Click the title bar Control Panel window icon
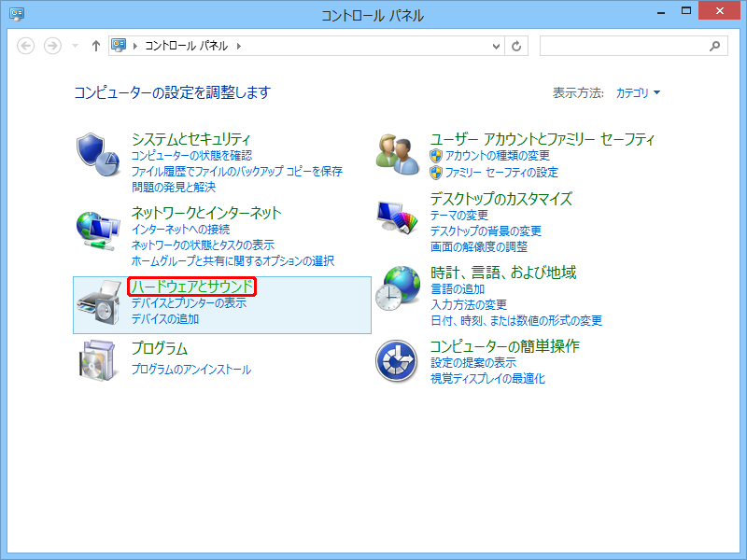The width and height of the screenshot is (747, 560). [17, 14]
